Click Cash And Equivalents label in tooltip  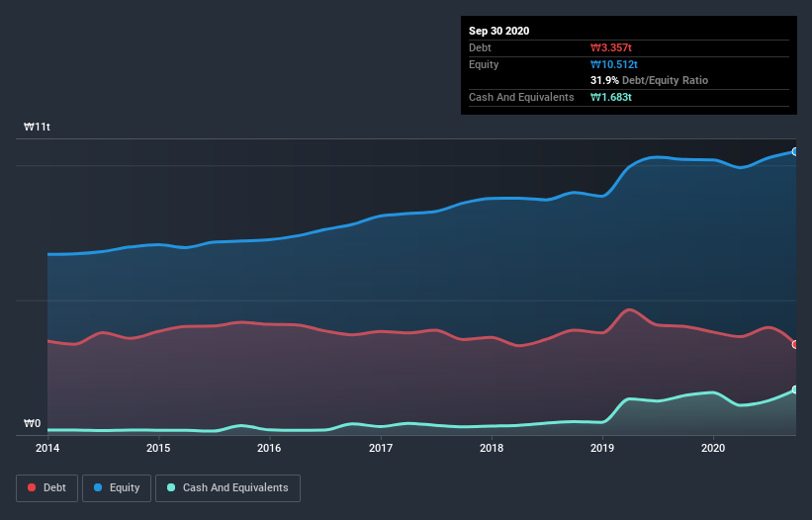click(521, 97)
